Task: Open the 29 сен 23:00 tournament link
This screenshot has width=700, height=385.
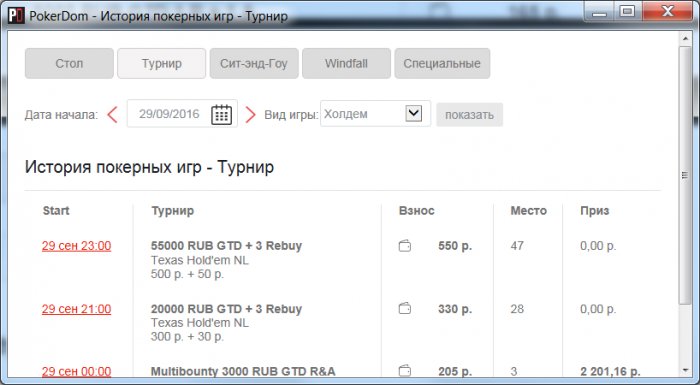Action: [x=76, y=246]
